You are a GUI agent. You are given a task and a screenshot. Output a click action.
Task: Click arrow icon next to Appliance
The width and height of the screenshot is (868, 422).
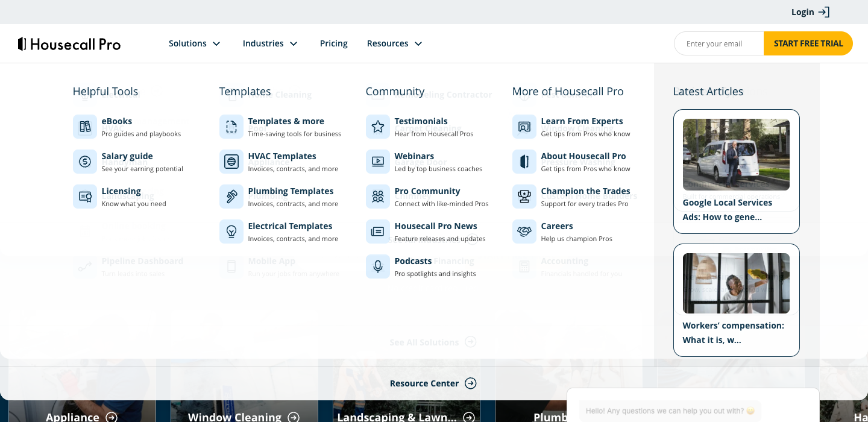(x=112, y=417)
